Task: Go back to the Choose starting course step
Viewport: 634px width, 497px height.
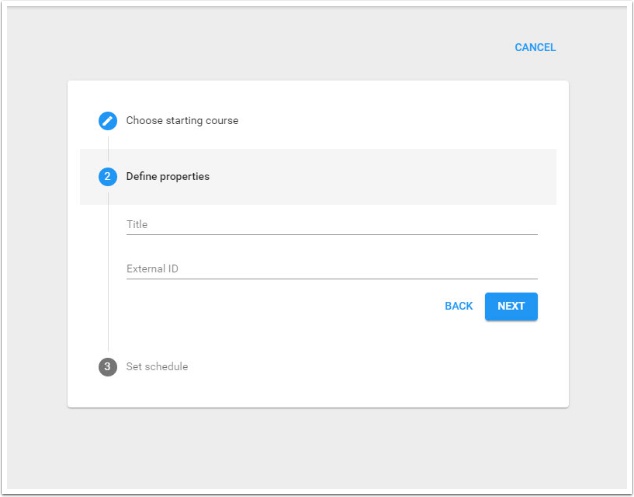Action: pos(181,121)
